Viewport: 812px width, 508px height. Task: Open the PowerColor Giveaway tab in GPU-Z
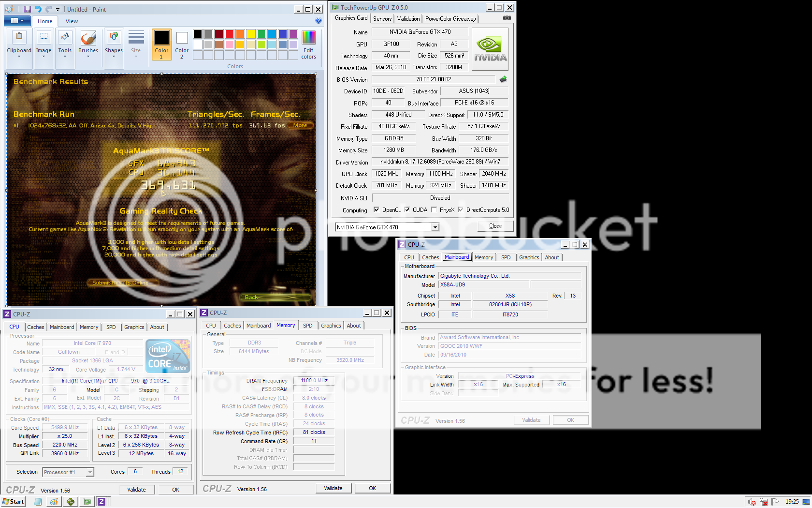tap(450, 19)
